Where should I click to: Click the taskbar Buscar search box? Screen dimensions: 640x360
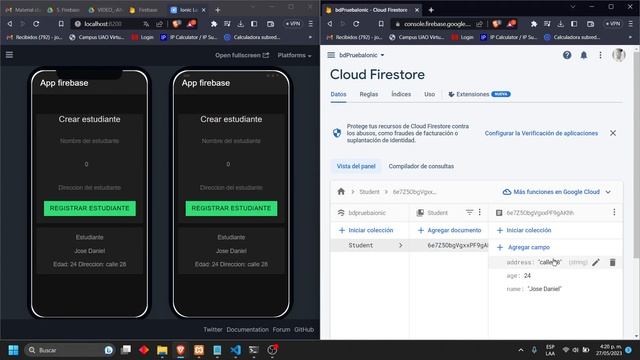[69, 350]
